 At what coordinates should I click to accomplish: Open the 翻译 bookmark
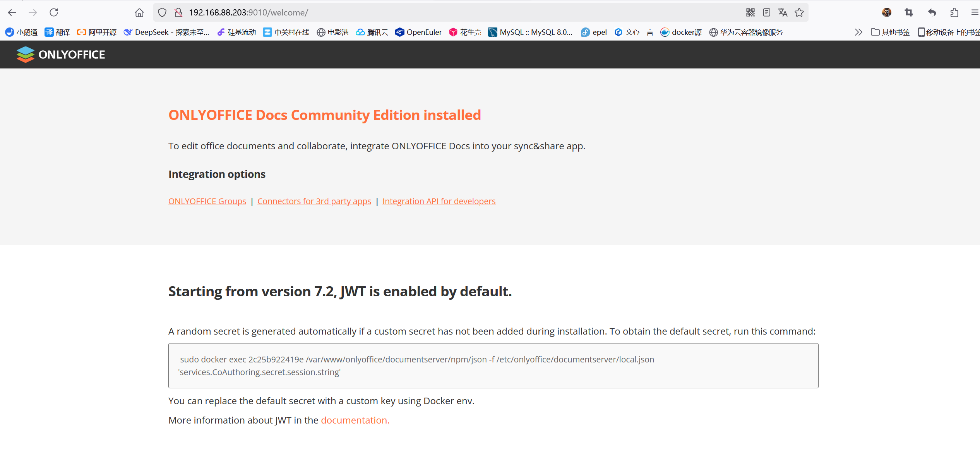pos(57,32)
